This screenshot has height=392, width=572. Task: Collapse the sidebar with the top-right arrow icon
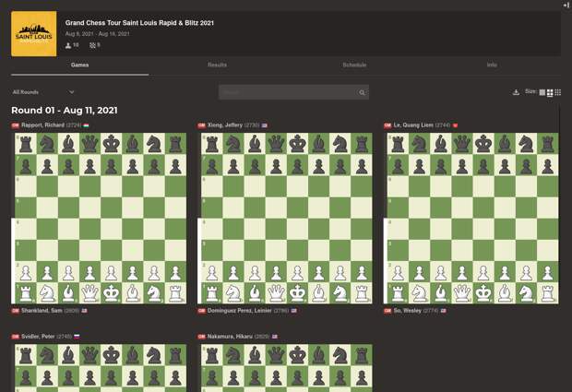pyautogui.click(x=566, y=5)
